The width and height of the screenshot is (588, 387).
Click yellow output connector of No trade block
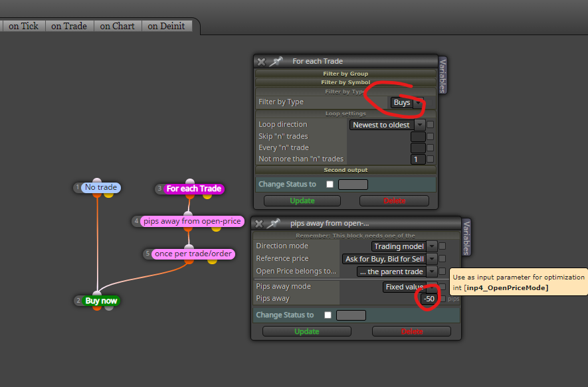pos(109,194)
